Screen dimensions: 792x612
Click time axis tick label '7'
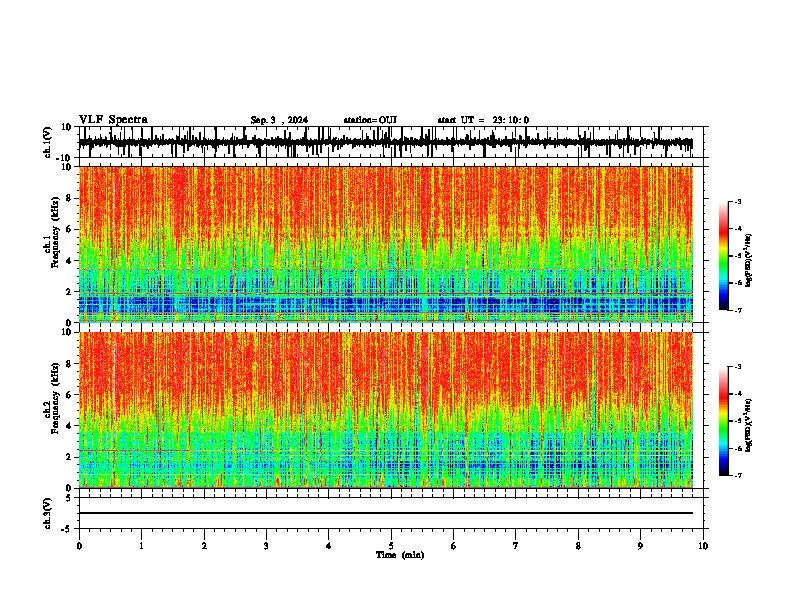pyautogui.click(x=516, y=546)
